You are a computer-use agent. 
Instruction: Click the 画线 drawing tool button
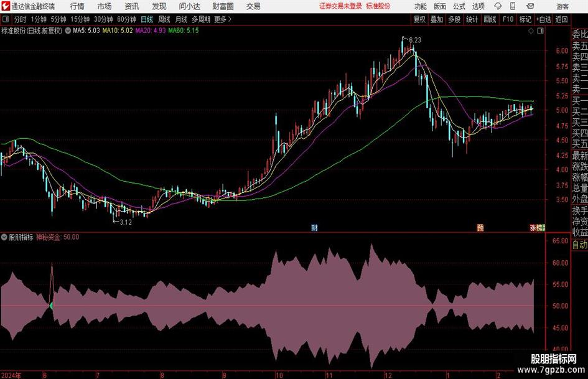click(490, 19)
